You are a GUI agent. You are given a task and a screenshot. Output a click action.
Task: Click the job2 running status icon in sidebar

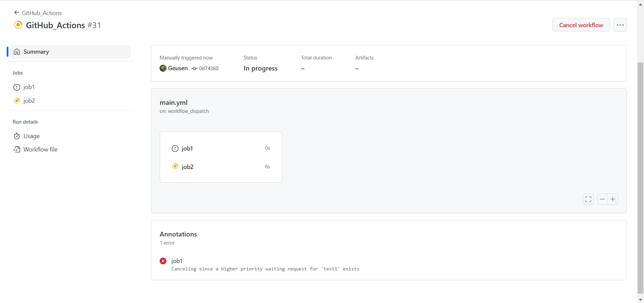click(17, 101)
